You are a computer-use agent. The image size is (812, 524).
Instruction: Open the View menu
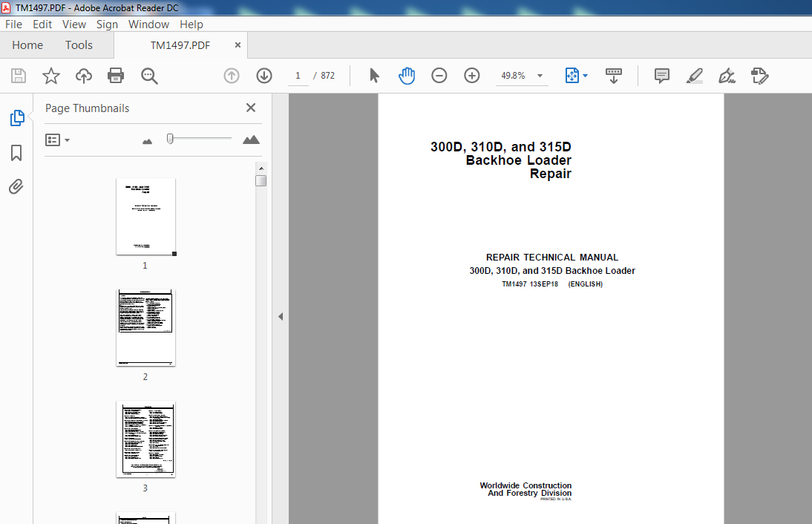[74, 24]
